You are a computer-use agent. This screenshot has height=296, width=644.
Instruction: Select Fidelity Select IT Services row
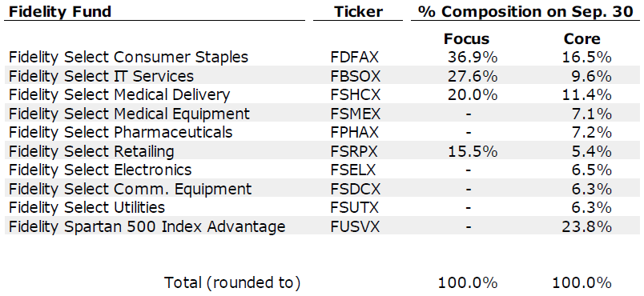(x=322, y=76)
